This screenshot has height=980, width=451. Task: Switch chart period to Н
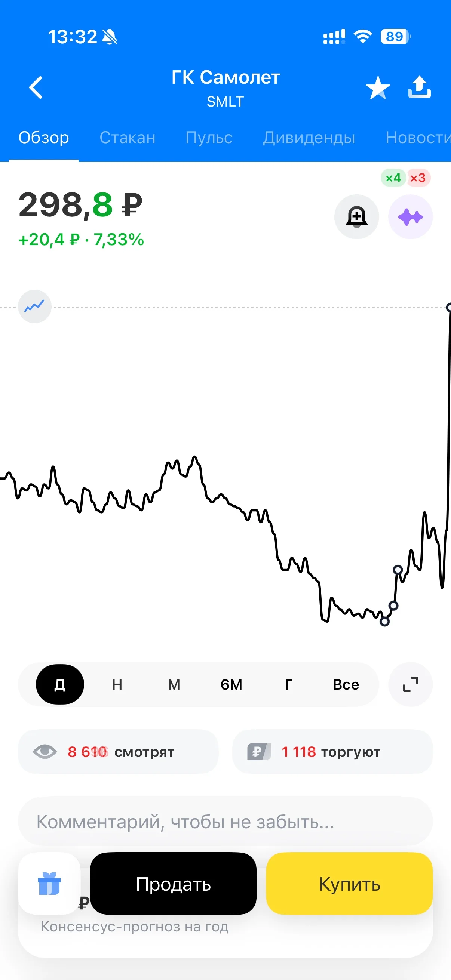tap(117, 684)
